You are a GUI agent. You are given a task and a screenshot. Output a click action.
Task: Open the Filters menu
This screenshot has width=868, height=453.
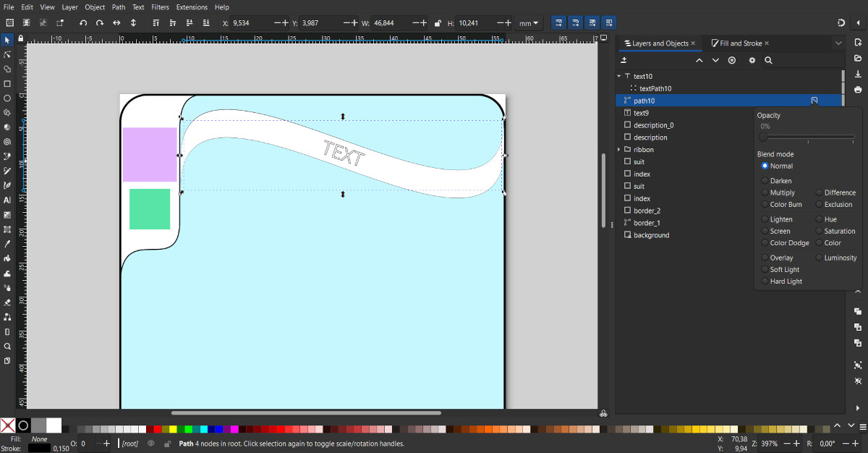click(160, 7)
